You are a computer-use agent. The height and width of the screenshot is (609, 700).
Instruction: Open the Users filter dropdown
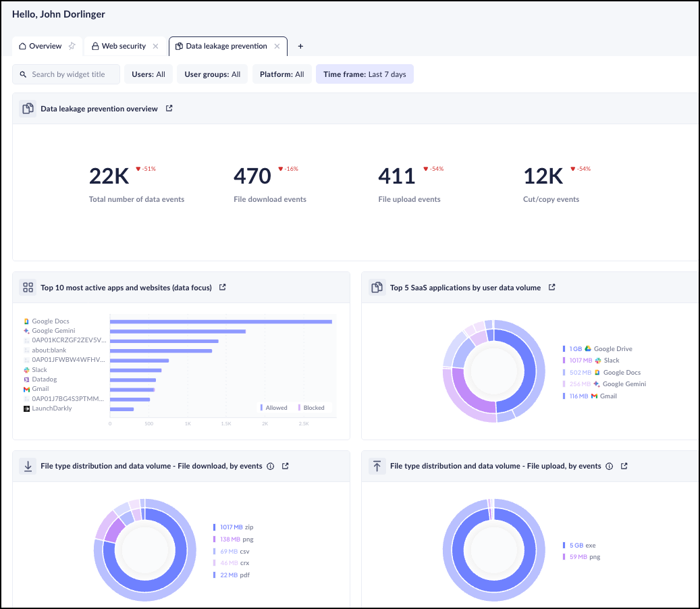[148, 74]
